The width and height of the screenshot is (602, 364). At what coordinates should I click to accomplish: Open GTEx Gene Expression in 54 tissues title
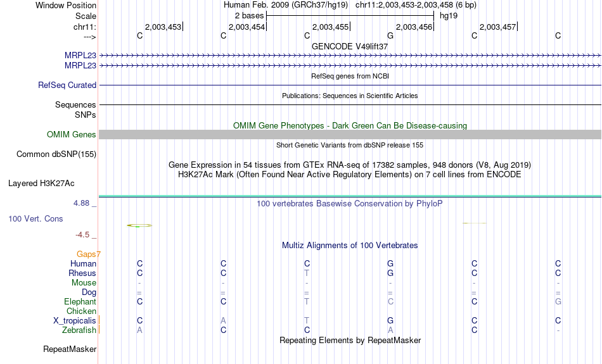(x=350, y=165)
